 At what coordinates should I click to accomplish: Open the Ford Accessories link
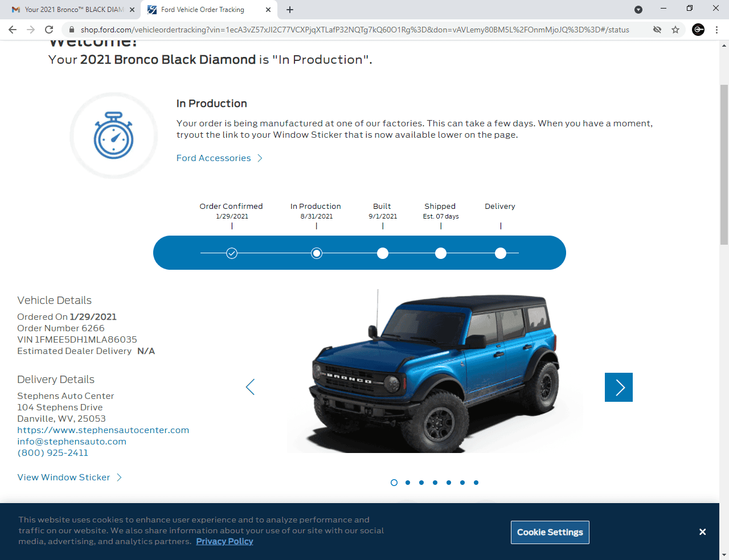[x=214, y=158]
